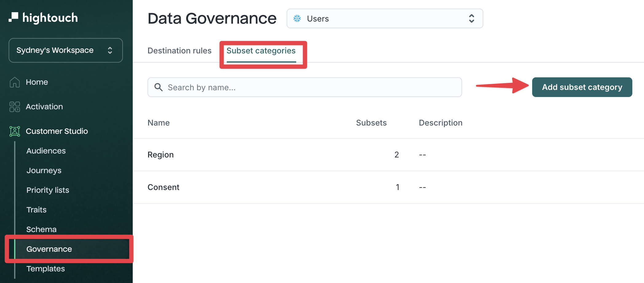644x283 pixels.
Task: Click the Users dropdown chevron arrows
Action: pyautogui.click(x=472, y=18)
